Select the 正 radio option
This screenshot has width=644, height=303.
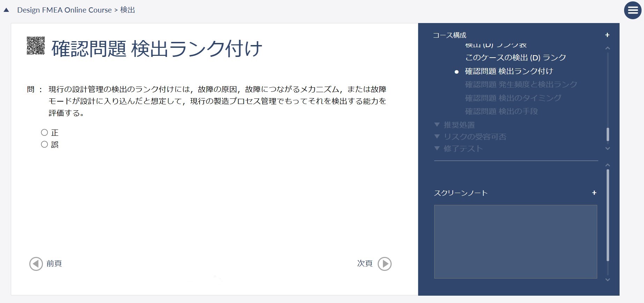click(x=44, y=132)
